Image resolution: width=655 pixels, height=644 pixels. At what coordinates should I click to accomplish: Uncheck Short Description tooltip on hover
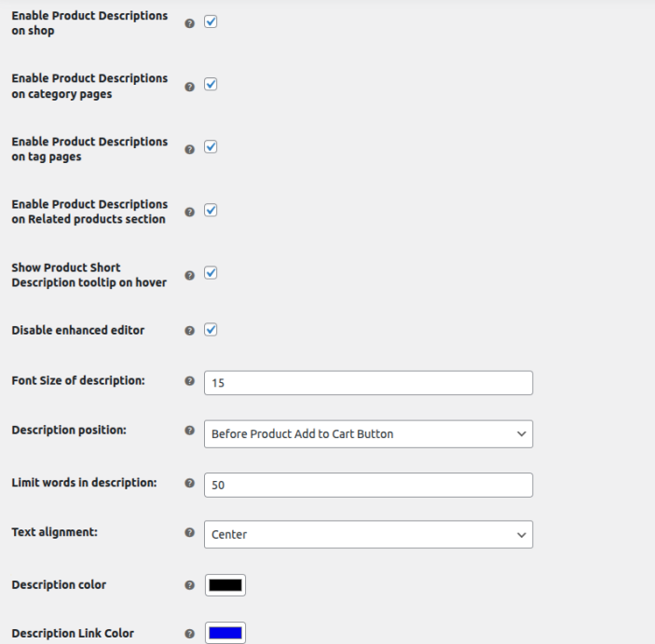click(x=211, y=272)
